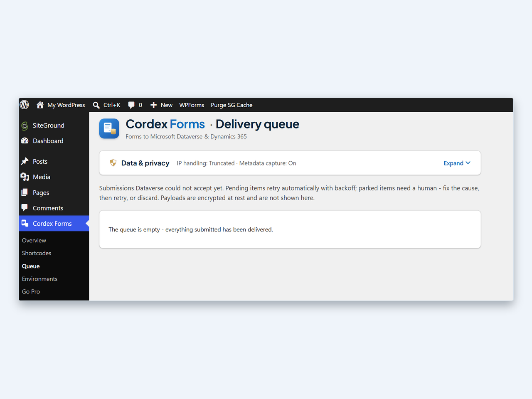
Task: Click the Delivery queue page title
Action: tap(257, 124)
